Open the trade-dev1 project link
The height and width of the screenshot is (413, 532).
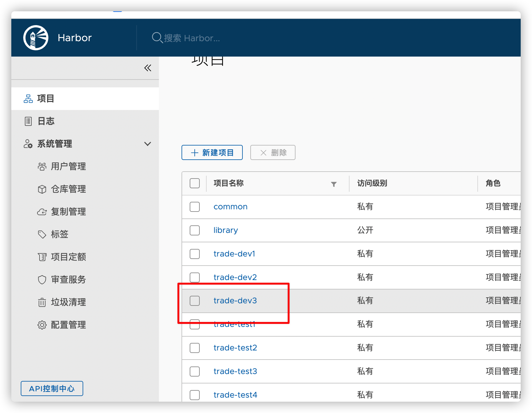click(234, 254)
